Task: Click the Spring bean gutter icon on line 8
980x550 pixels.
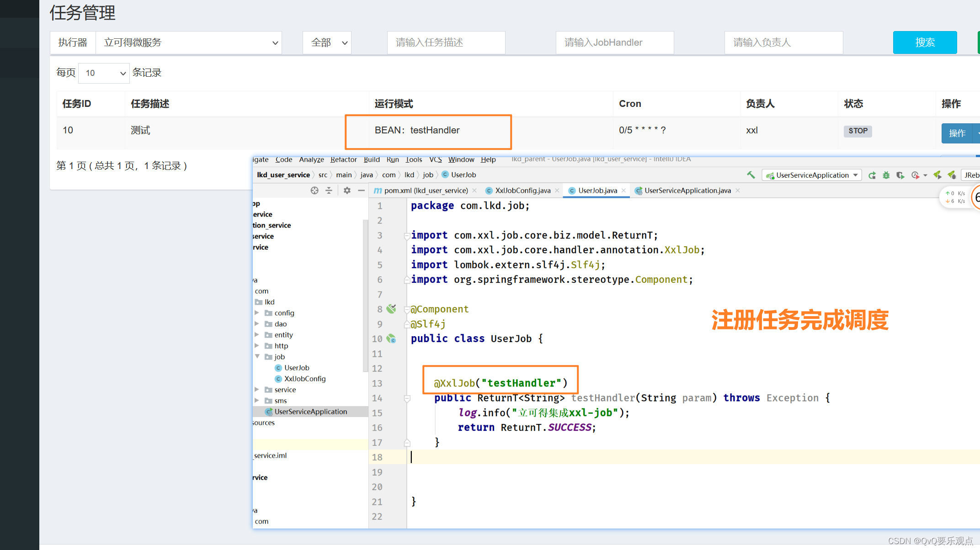Action: pos(391,309)
